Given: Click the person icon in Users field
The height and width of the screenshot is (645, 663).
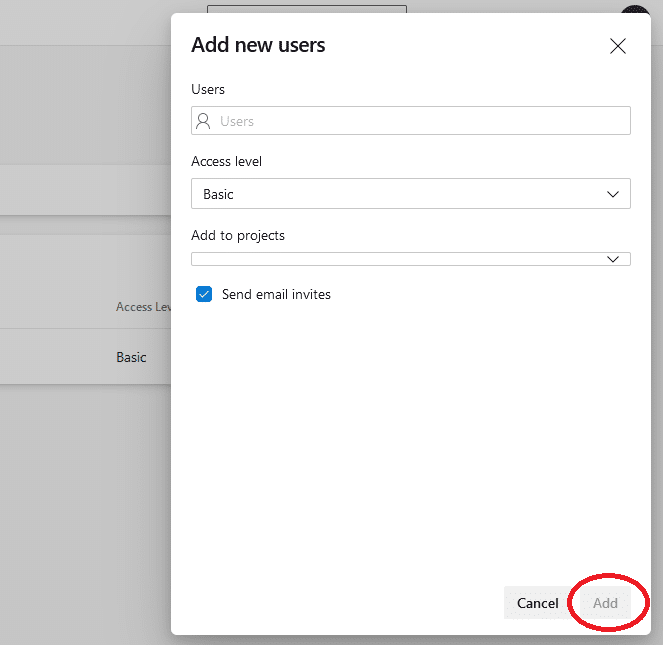Looking at the screenshot, I should coord(203,121).
